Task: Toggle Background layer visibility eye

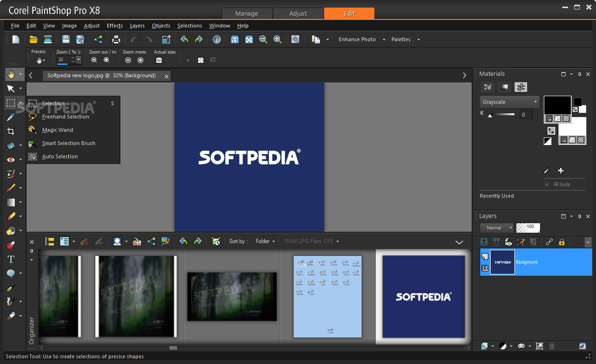Action: (485, 268)
